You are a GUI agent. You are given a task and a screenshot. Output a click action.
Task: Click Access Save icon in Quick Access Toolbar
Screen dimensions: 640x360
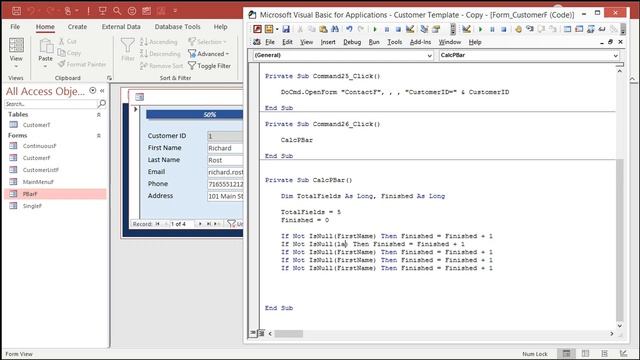tap(16, 11)
